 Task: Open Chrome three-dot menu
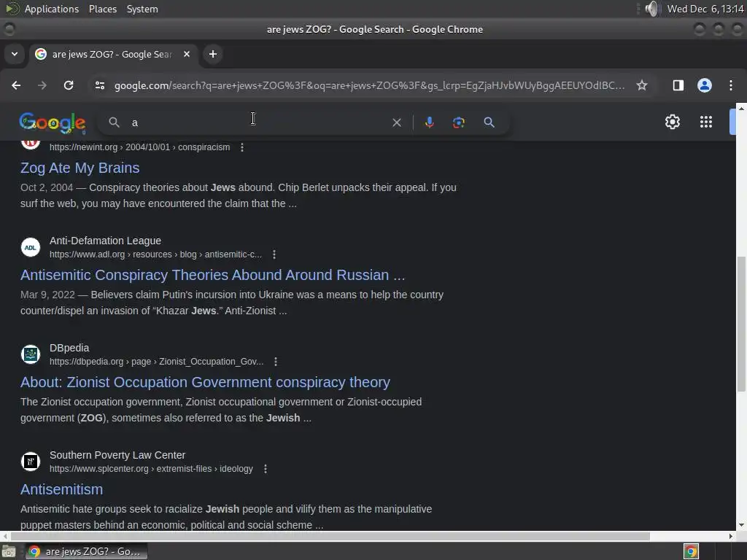[731, 85]
